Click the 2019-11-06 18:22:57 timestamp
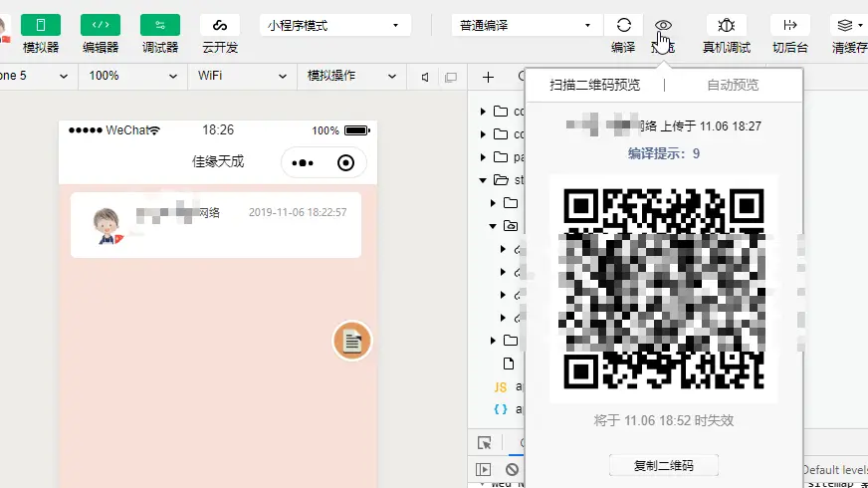This screenshot has width=868, height=488. coord(298,213)
